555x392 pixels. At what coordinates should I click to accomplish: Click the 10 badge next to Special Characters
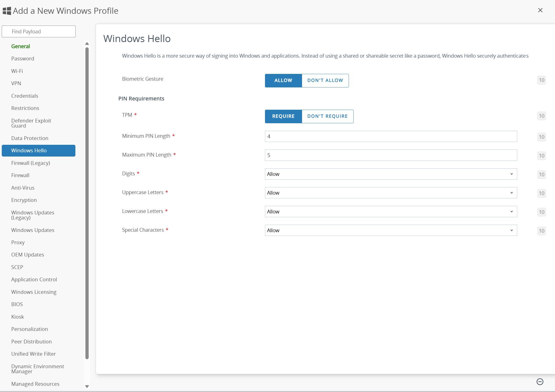541,231
